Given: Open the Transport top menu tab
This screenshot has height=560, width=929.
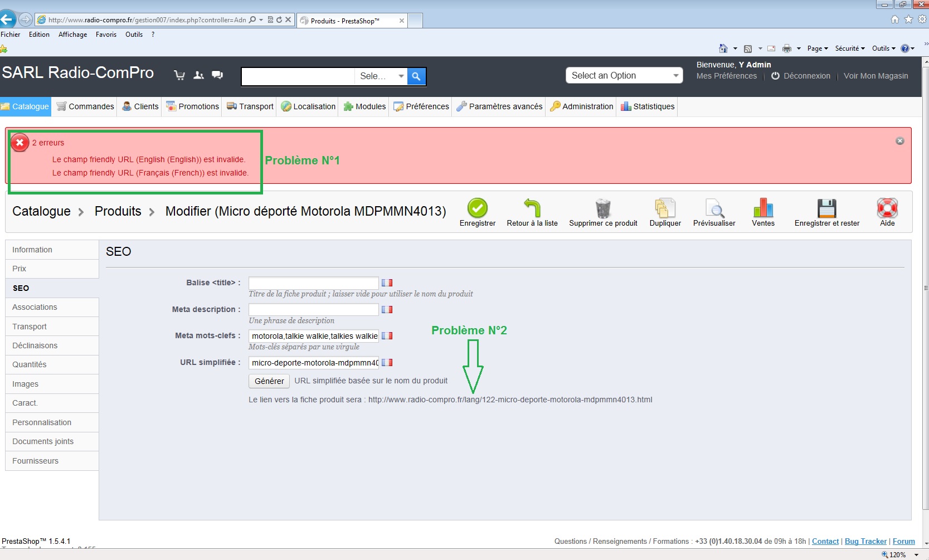Looking at the screenshot, I should click(250, 106).
